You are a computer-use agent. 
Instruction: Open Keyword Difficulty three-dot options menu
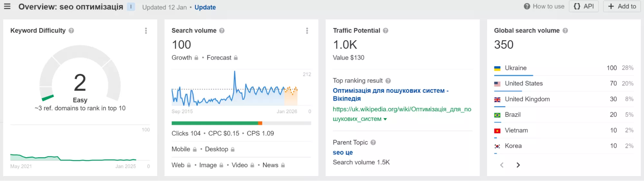[146, 31]
